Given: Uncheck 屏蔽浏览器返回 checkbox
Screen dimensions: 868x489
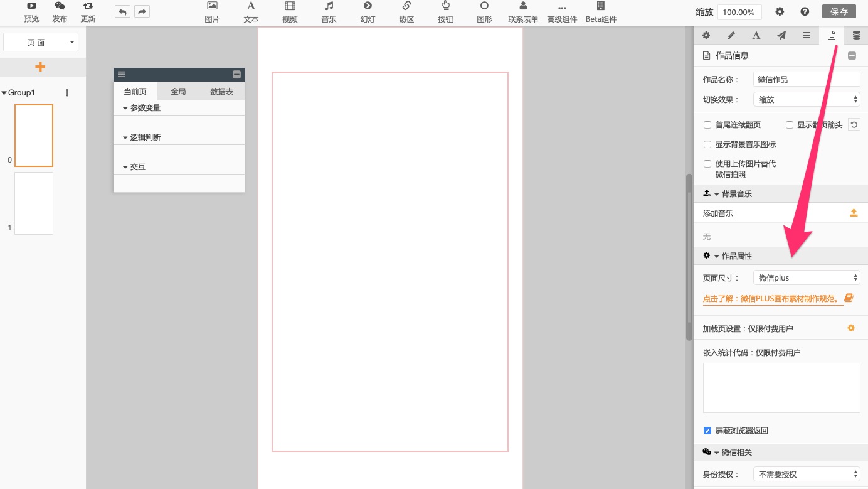Looking at the screenshot, I should tap(707, 431).
